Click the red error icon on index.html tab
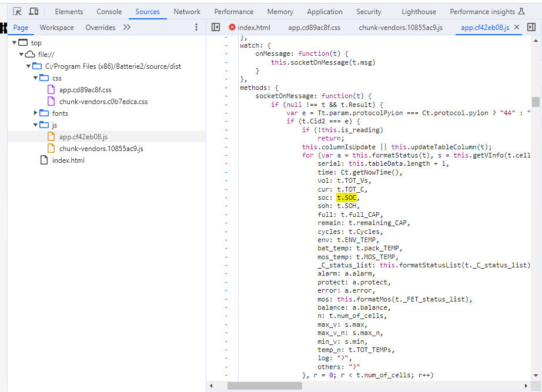 point(232,27)
